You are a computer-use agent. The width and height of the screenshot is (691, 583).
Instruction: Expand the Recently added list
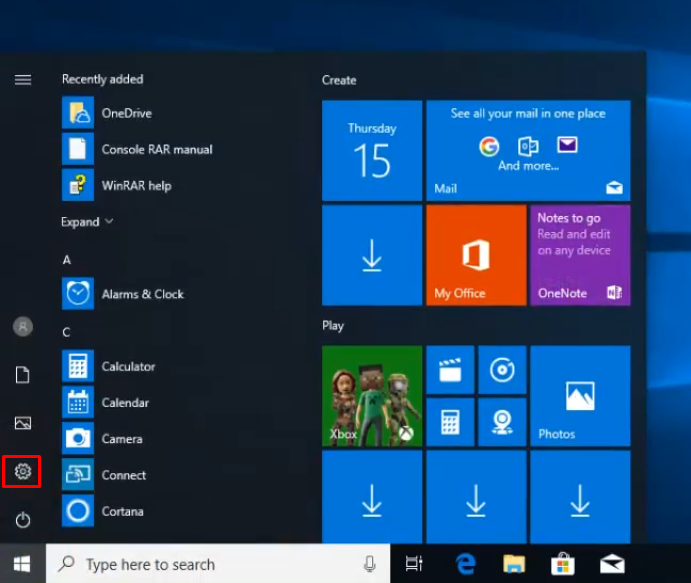(87, 222)
